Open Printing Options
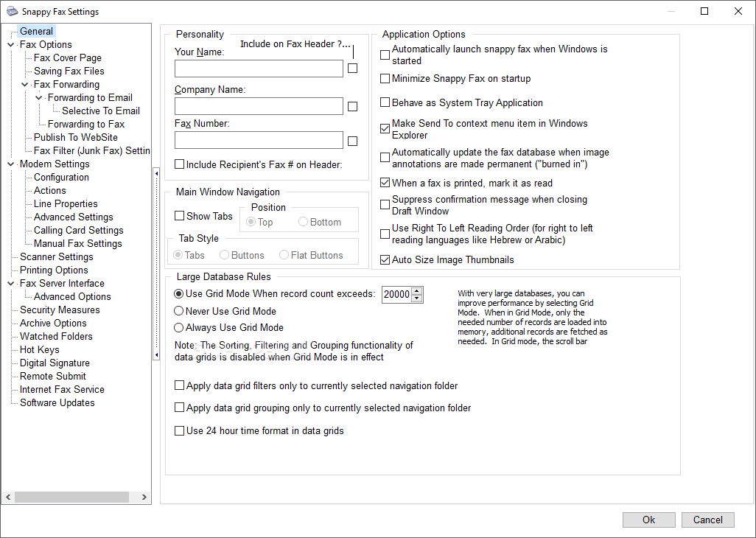The height and width of the screenshot is (538, 756). (x=54, y=270)
